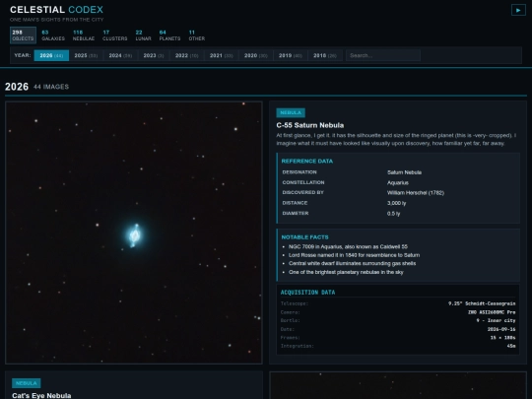
Task: Click the William Herschel (1782) value
Action: [416, 193]
